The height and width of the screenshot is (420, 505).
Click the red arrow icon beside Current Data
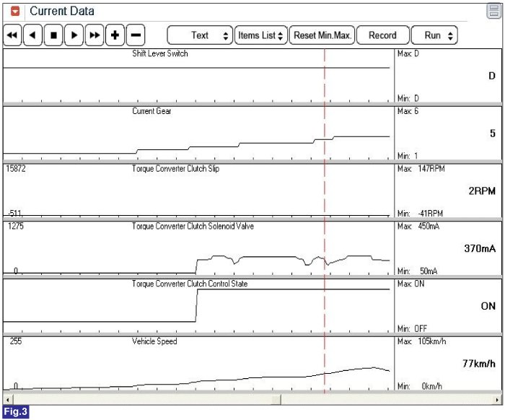(x=15, y=12)
